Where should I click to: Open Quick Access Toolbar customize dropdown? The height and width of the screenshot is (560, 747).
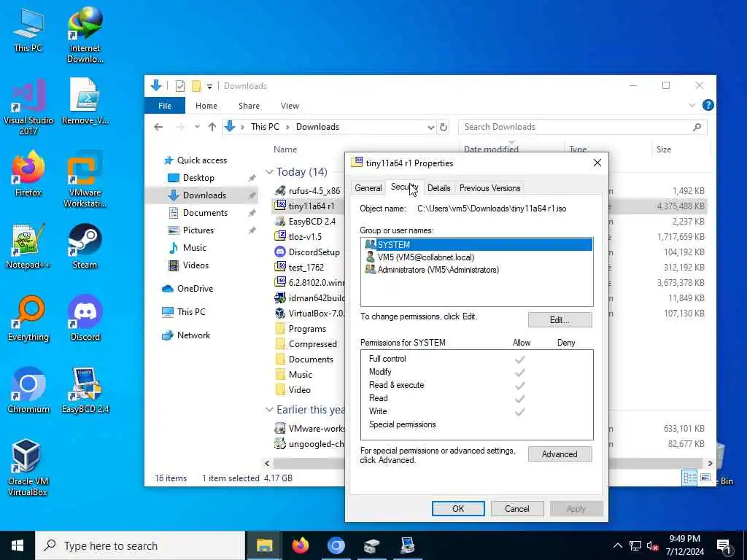[x=209, y=86]
